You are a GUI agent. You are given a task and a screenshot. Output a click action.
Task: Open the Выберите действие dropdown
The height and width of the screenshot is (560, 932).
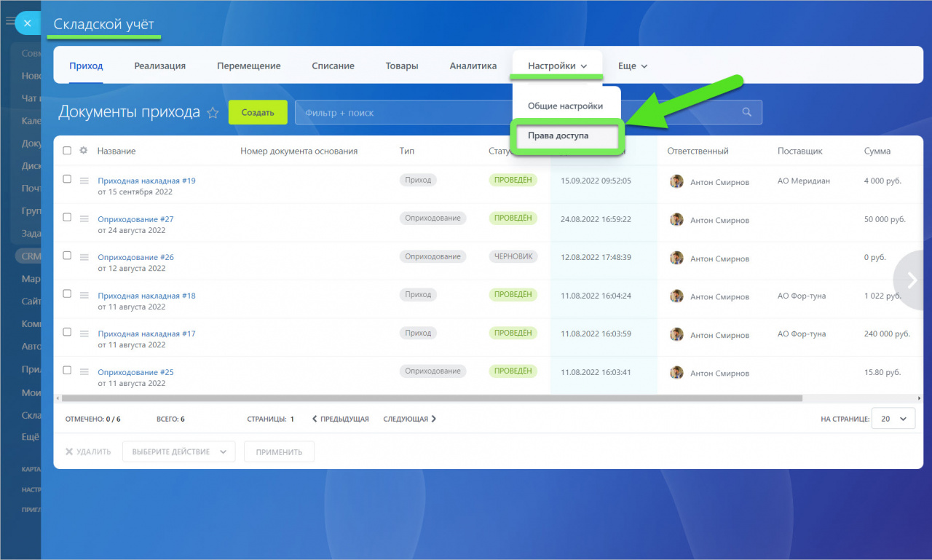click(178, 451)
